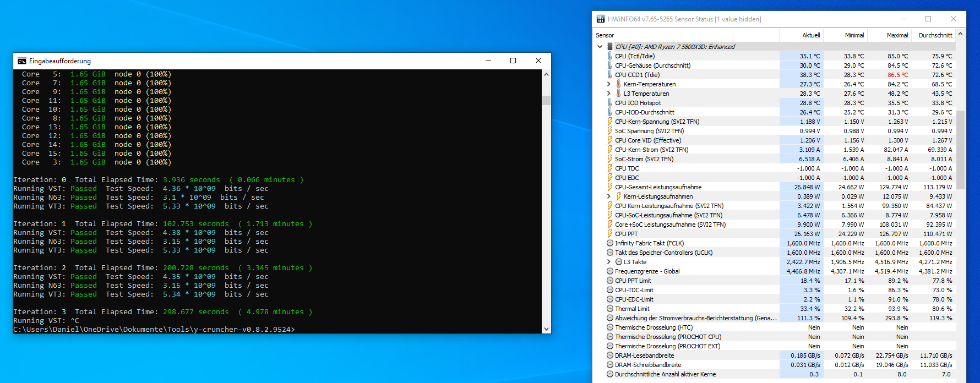Click 'Iteration: 0' elapsed time line in console
The width and height of the screenshot is (980, 383).
pos(159,180)
